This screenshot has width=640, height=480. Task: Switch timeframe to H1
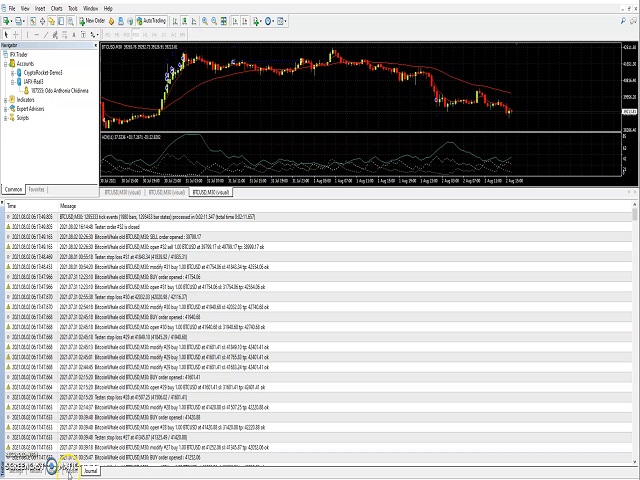click(145, 35)
